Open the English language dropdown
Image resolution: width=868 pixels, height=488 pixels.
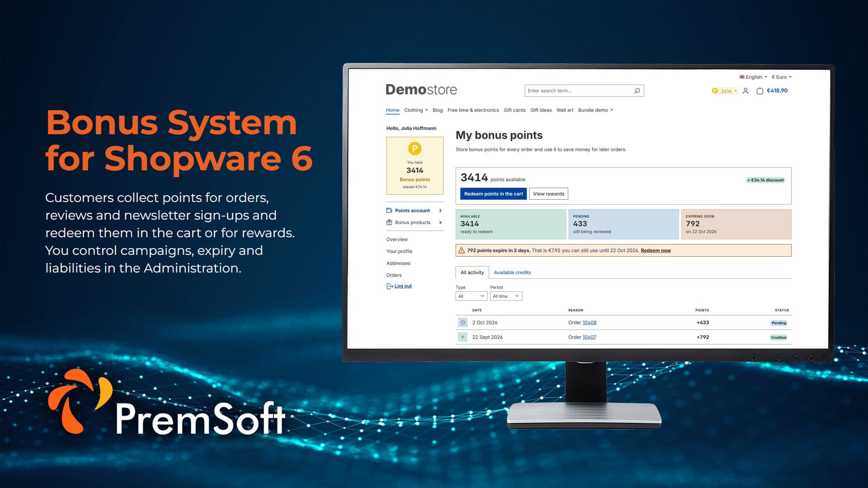coord(754,77)
